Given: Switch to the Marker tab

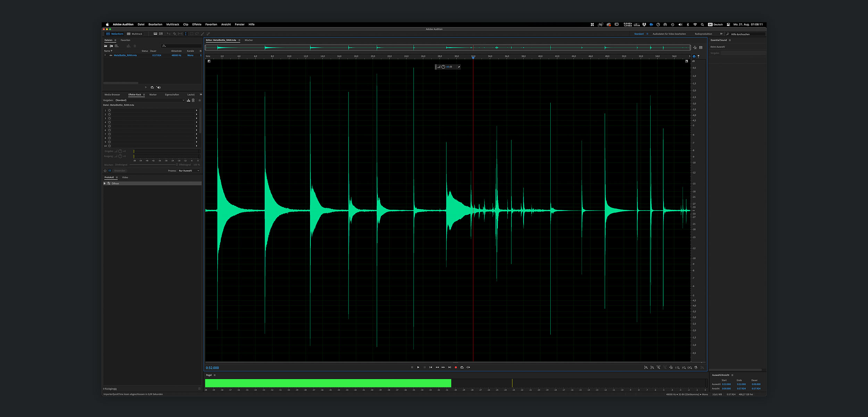Looking at the screenshot, I should pyautogui.click(x=153, y=95).
